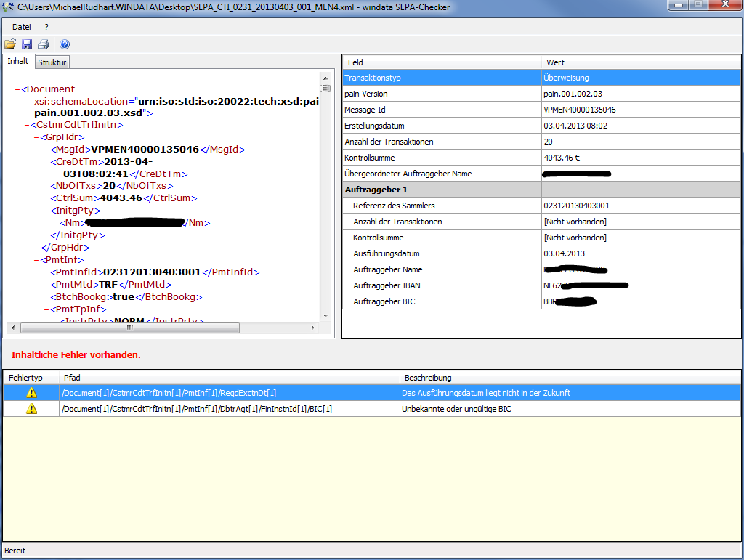Screen dimensions: 744x560
Task: Print with the printer toolbar icon
Action: click(43, 44)
